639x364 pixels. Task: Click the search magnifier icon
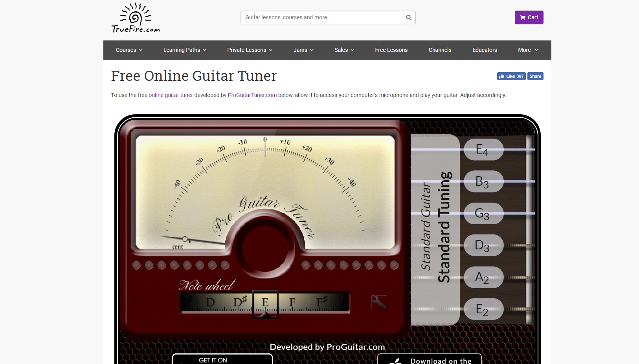[409, 17]
